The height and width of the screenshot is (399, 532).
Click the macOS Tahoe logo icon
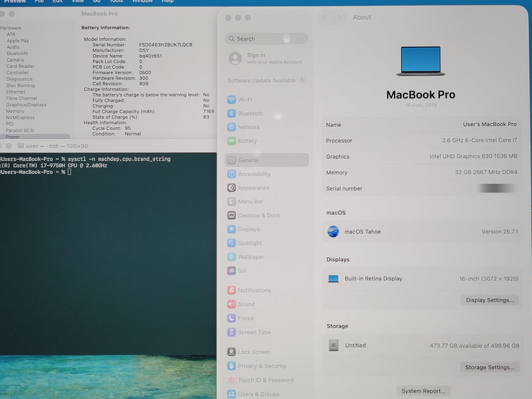(x=333, y=232)
